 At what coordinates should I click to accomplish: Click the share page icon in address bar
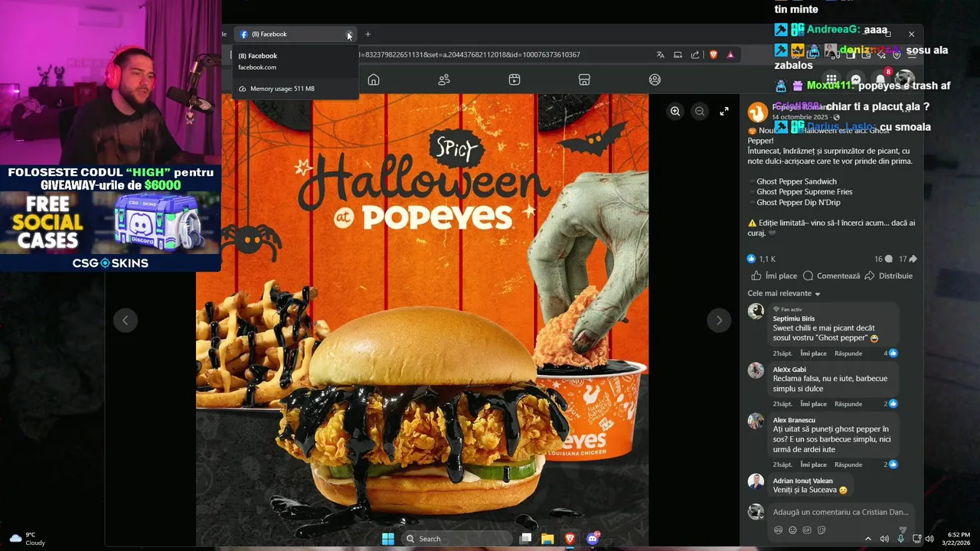click(695, 54)
